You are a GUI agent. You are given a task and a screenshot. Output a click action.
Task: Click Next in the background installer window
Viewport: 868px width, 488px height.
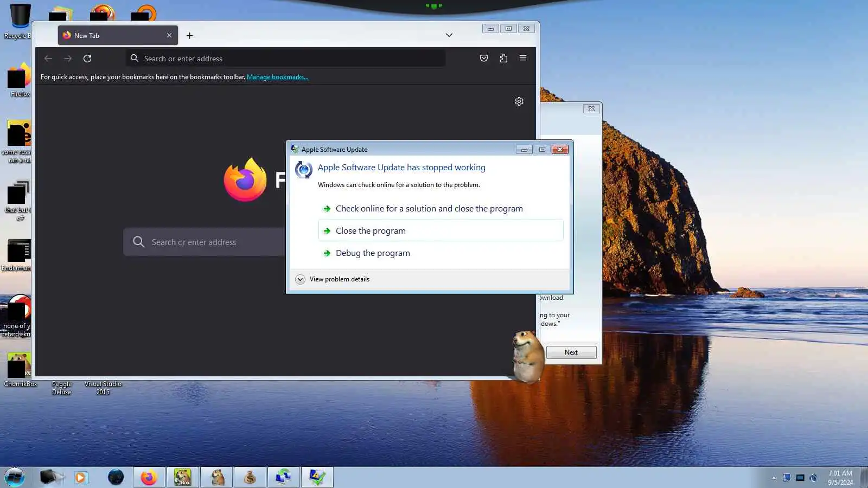pos(571,352)
